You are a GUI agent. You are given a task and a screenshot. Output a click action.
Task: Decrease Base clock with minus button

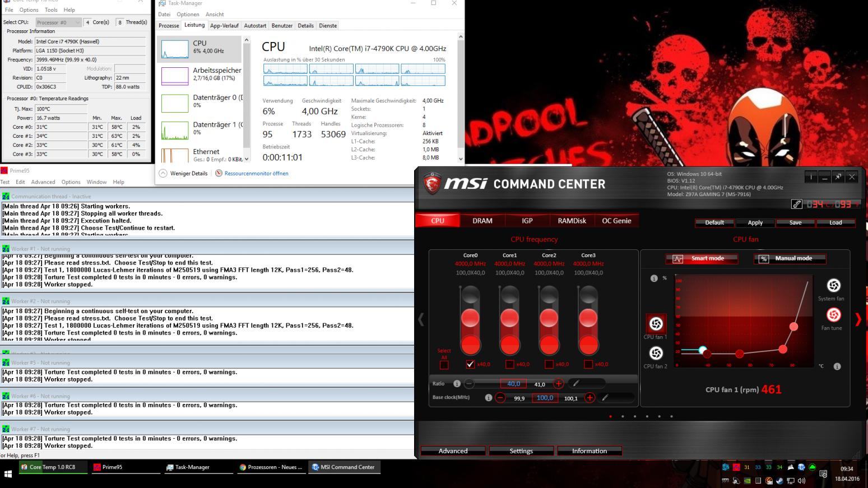click(500, 398)
